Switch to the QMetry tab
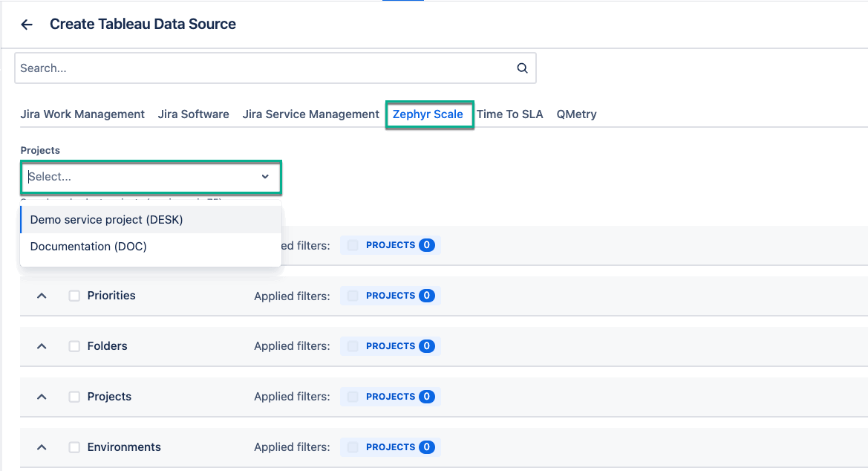The height and width of the screenshot is (471, 868). click(x=576, y=114)
